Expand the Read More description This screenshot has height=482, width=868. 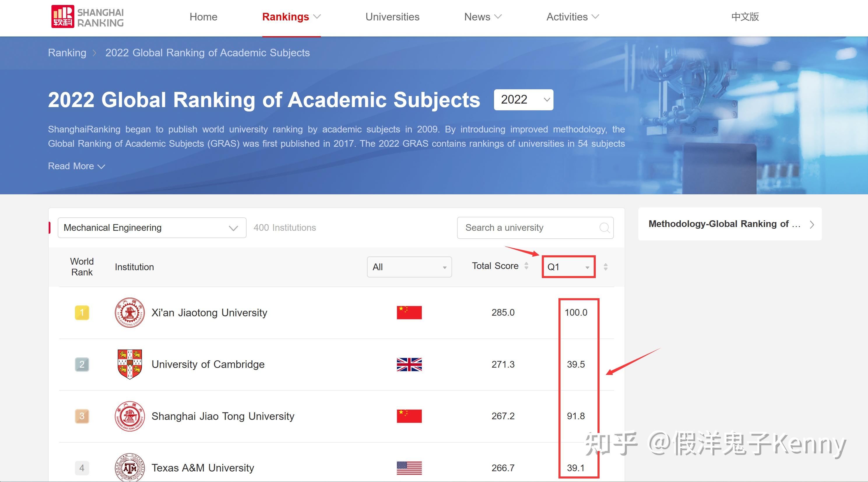(x=76, y=166)
